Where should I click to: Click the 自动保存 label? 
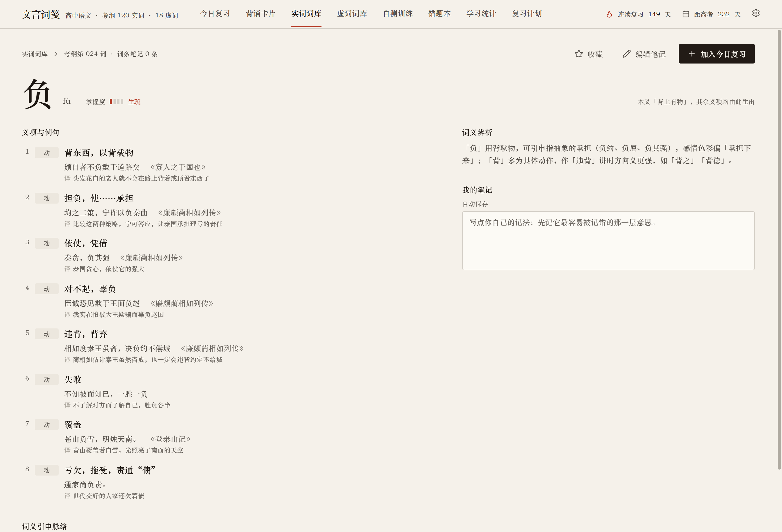coord(475,204)
